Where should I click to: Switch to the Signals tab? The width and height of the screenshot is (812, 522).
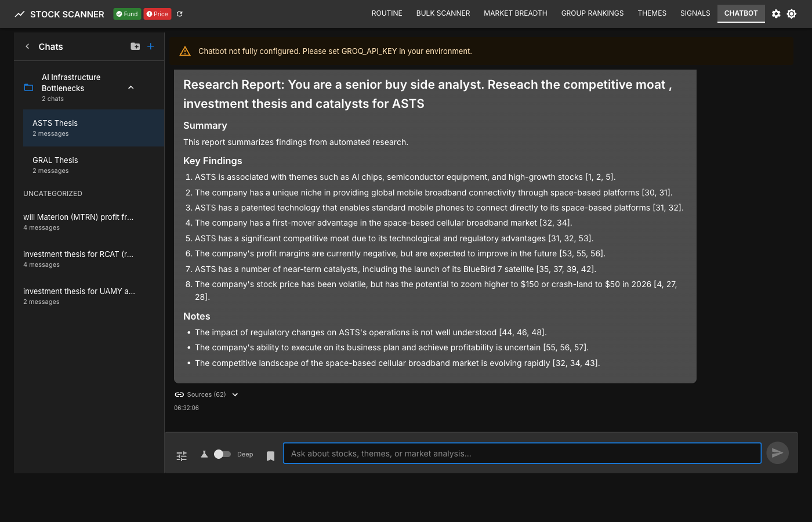(x=695, y=13)
